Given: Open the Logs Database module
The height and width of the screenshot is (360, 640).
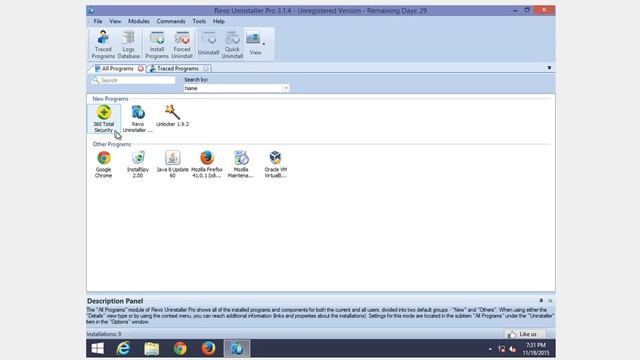Looking at the screenshot, I should [x=129, y=44].
